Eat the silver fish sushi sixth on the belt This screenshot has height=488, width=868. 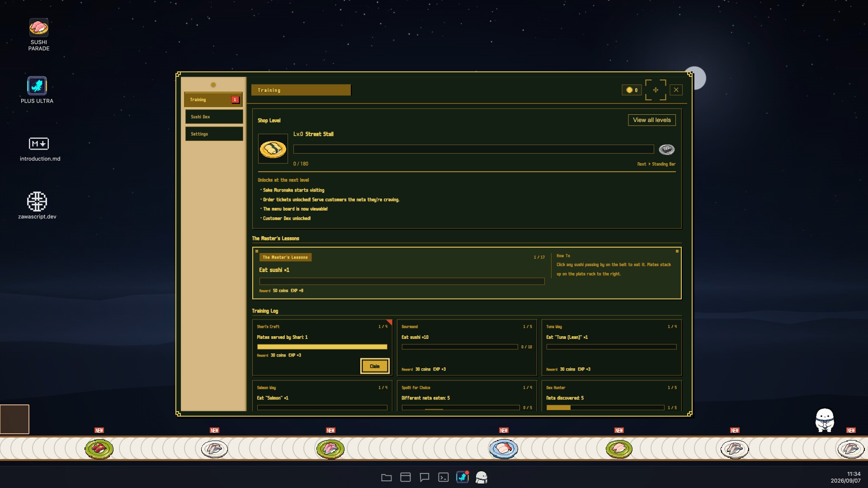point(735,449)
